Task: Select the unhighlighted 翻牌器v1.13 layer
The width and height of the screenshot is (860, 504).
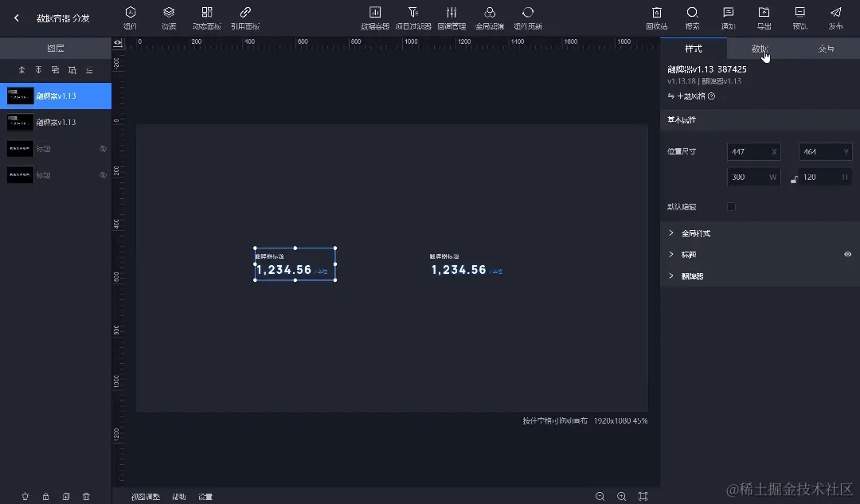Action: click(x=56, y=123)
